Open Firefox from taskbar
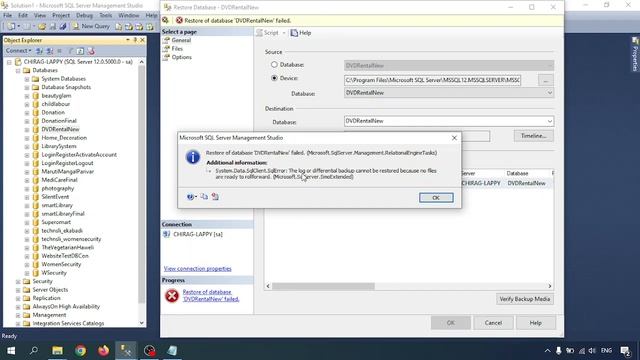This screenshot has width=640, height=360. coord(103,351)
